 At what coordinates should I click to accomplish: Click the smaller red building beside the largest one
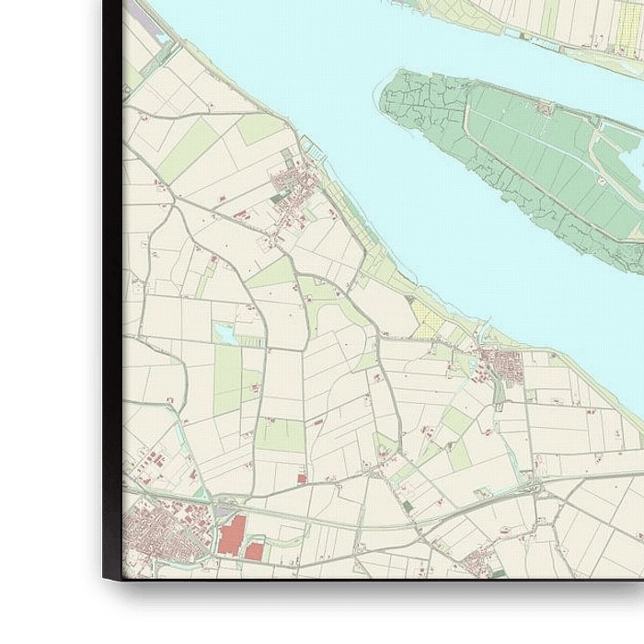255,550
